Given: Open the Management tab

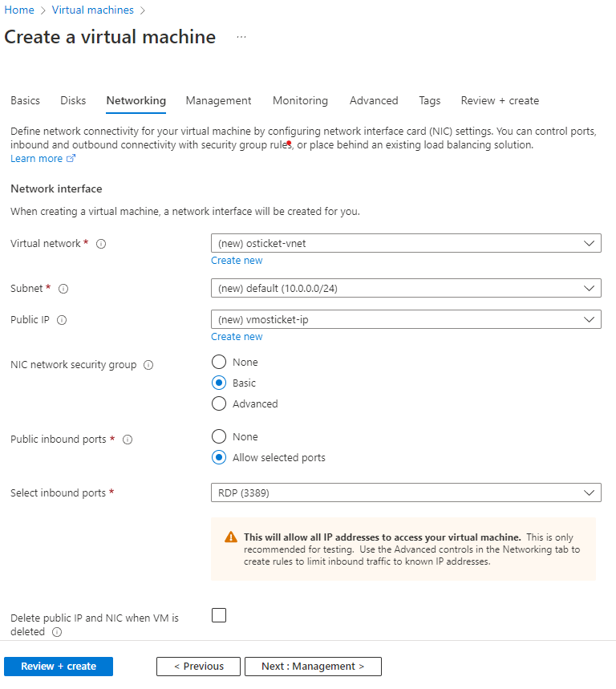Looking at the screenshot, I should point(218,101).
